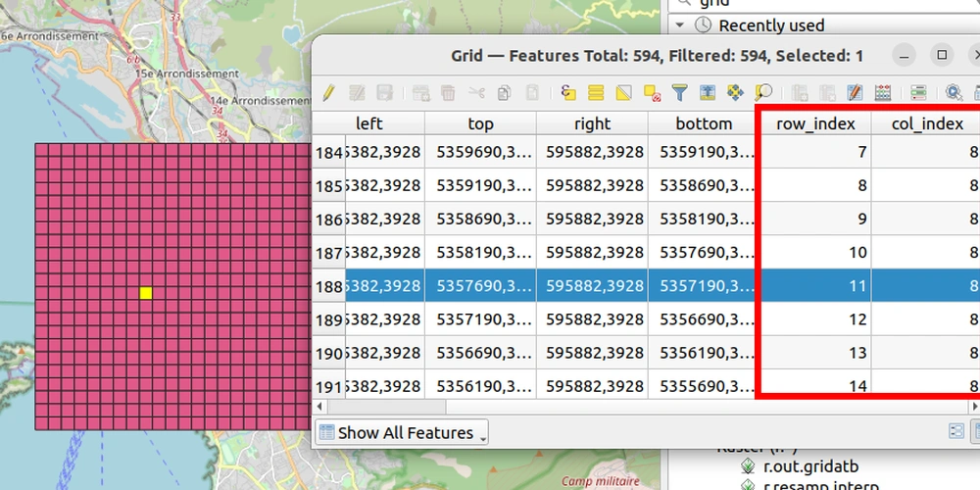
Task: Click the yellow selected grid cell on map
Action: (146, 293)
